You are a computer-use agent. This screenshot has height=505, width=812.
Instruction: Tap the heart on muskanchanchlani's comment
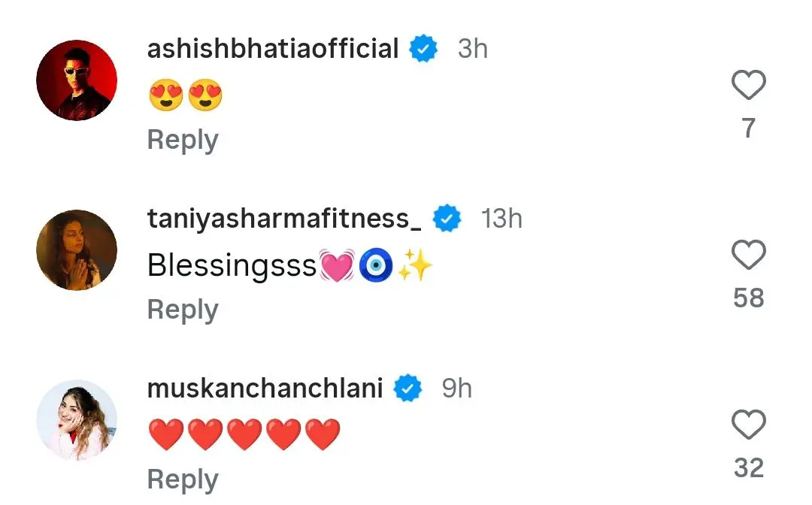[748, 425]
